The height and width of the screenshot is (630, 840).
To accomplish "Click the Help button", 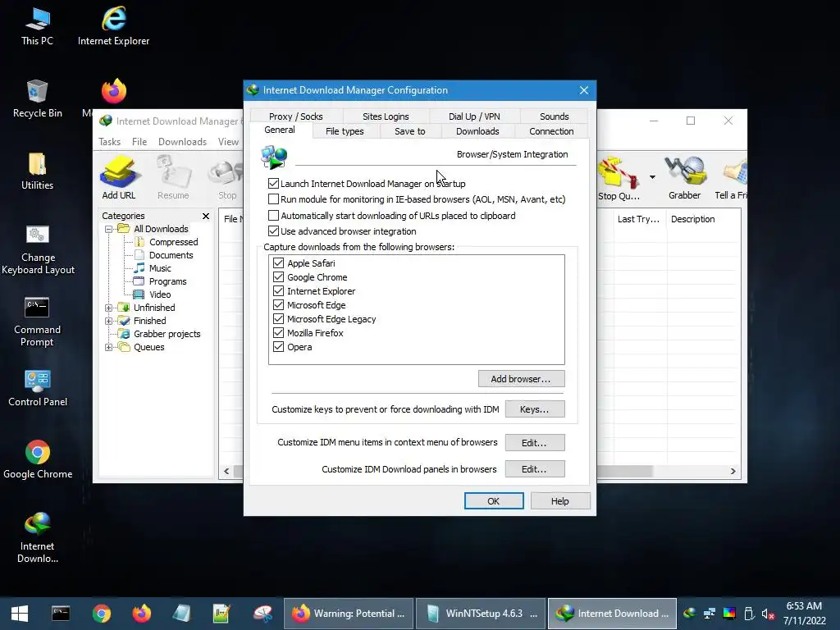I will [x=560, y=501].
